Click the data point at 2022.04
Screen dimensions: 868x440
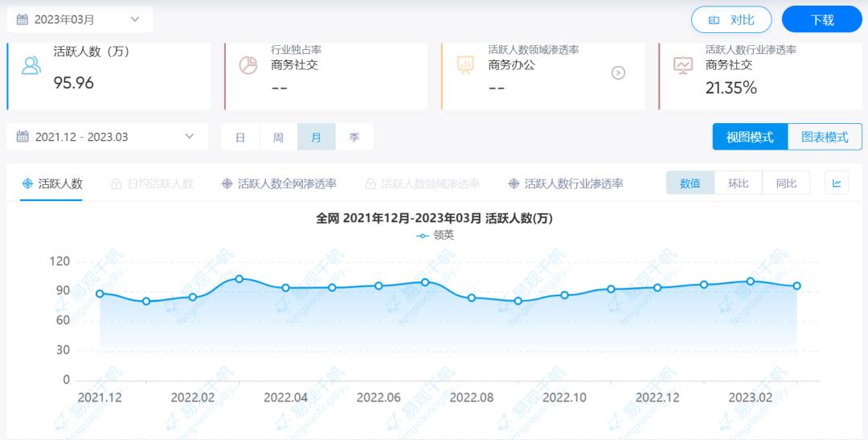pos(285,288)
